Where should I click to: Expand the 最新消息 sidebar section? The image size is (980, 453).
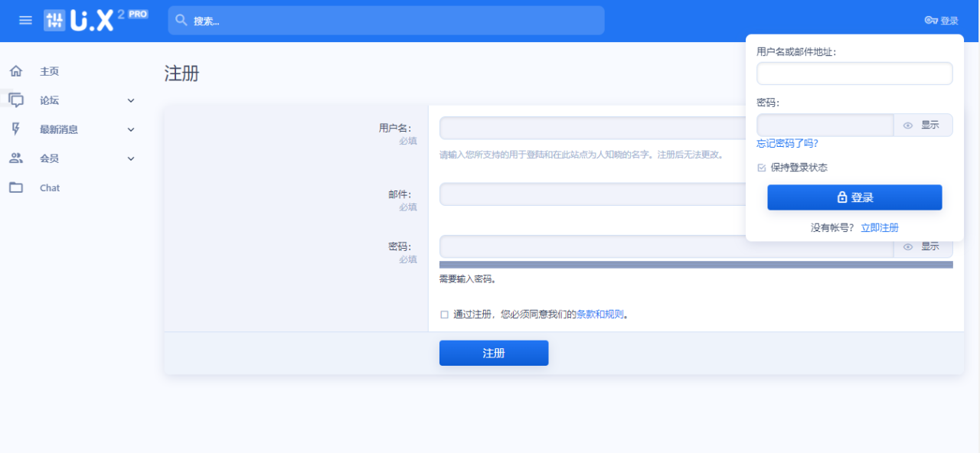point(130,129)
